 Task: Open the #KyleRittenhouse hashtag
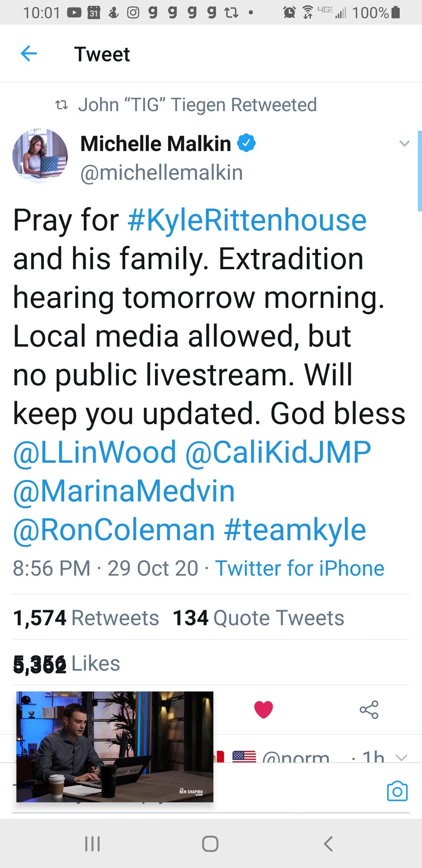click(247, 220)
